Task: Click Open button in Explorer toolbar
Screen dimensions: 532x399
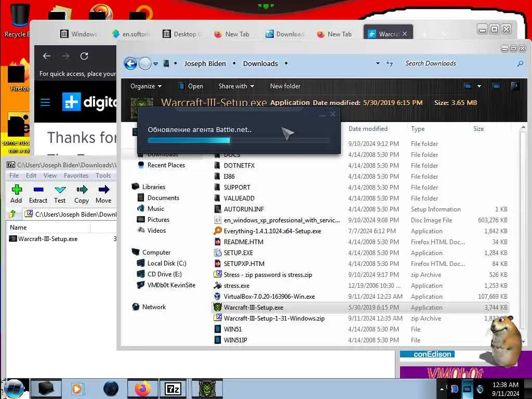Action: pos(191,86)
